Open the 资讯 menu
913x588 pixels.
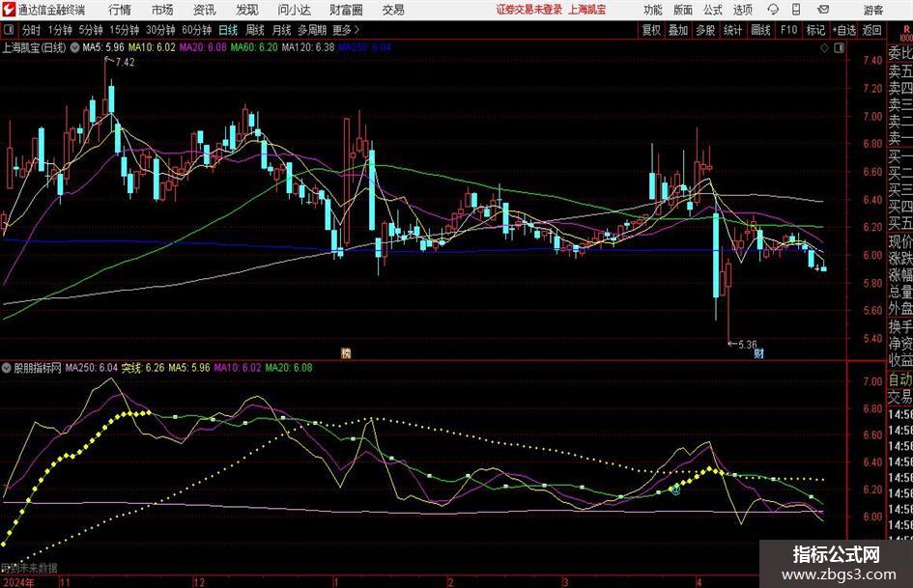pyautogui.click(x=205, y=10)
